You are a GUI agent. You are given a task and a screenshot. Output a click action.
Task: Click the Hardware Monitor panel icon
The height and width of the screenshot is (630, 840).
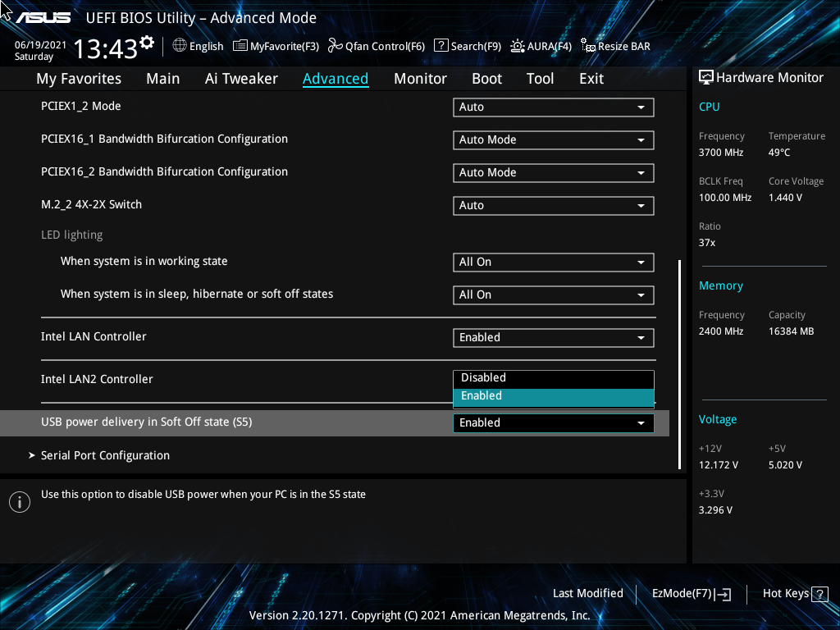705,77
